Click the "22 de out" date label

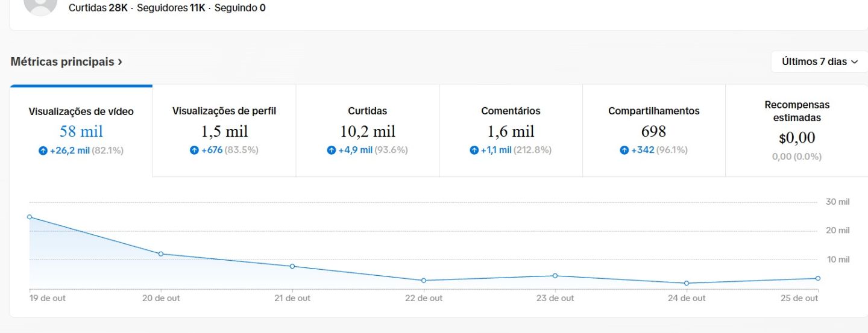pyautogui.click(x=424, y=298)
